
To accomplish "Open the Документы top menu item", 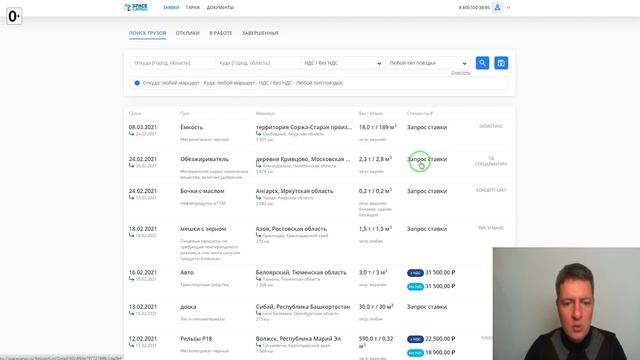I will (x=220, y=7).
